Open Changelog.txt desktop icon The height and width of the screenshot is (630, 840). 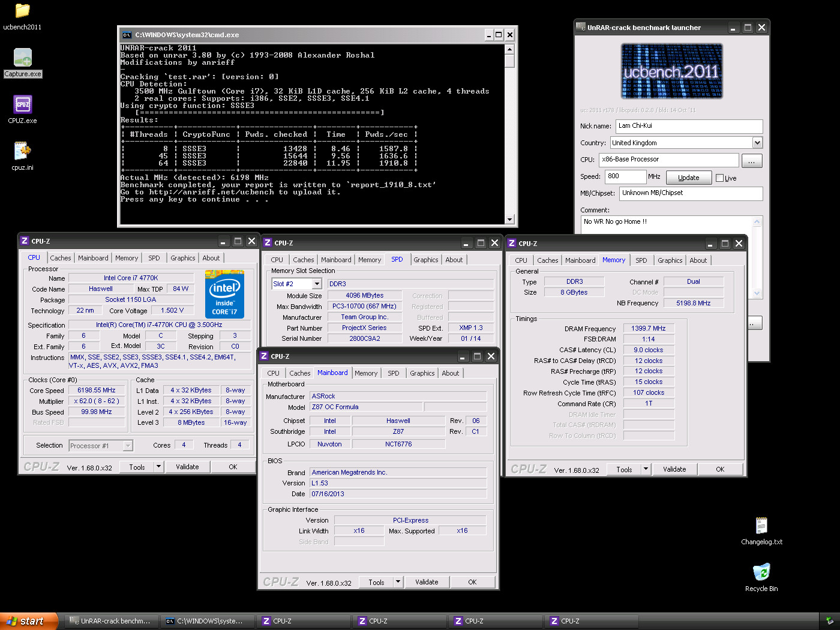(761, 531)
